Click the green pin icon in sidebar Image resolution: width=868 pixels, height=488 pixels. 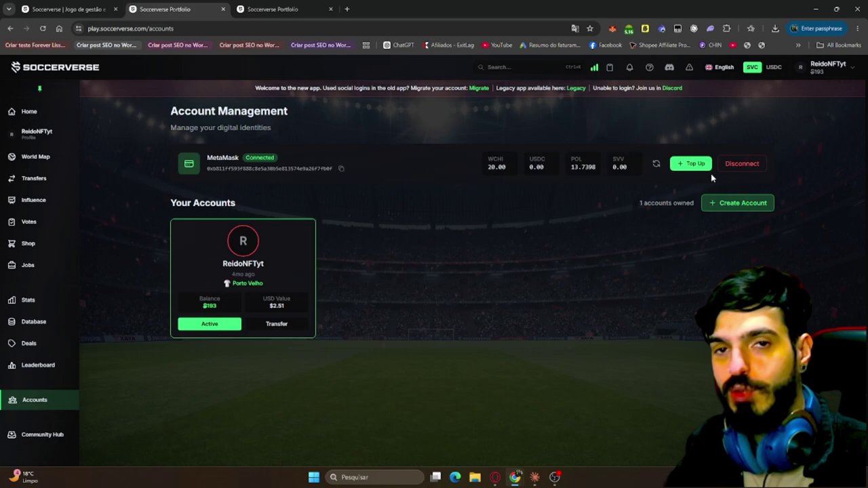pos(39,88)
